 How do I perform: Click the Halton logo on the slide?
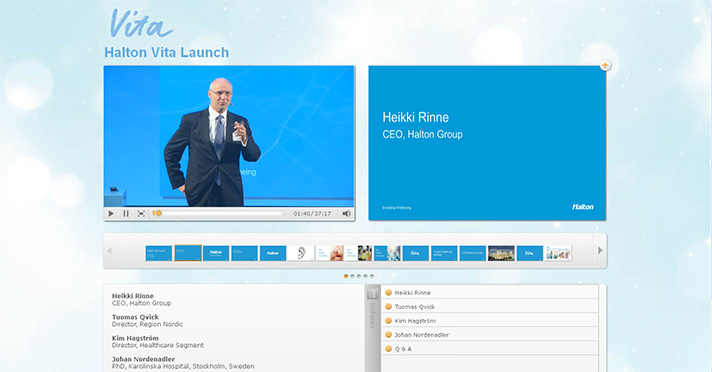point(583,207)
